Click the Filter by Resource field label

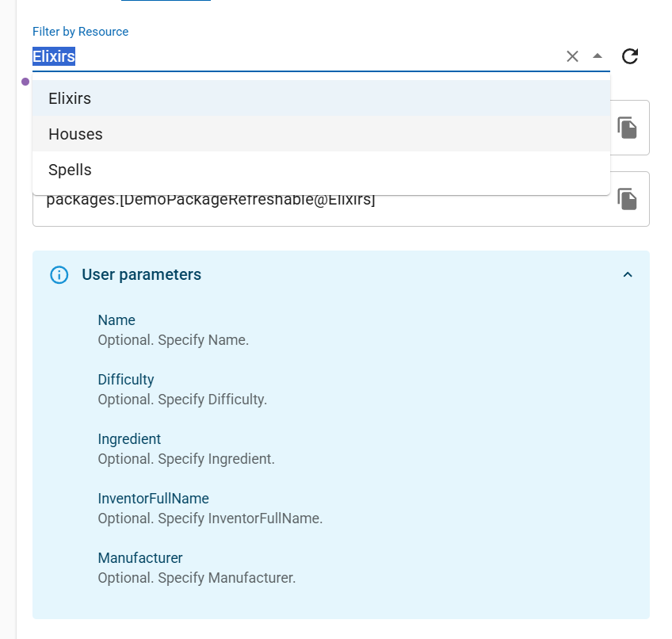pyautogui.click(x=80, y=32)
